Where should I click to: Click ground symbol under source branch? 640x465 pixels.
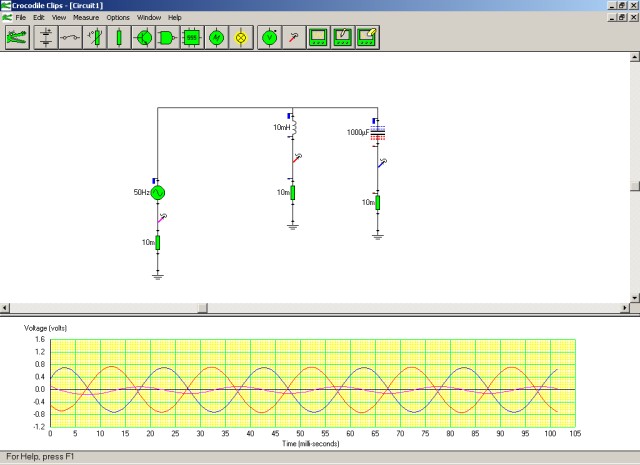tap(158, 277)
